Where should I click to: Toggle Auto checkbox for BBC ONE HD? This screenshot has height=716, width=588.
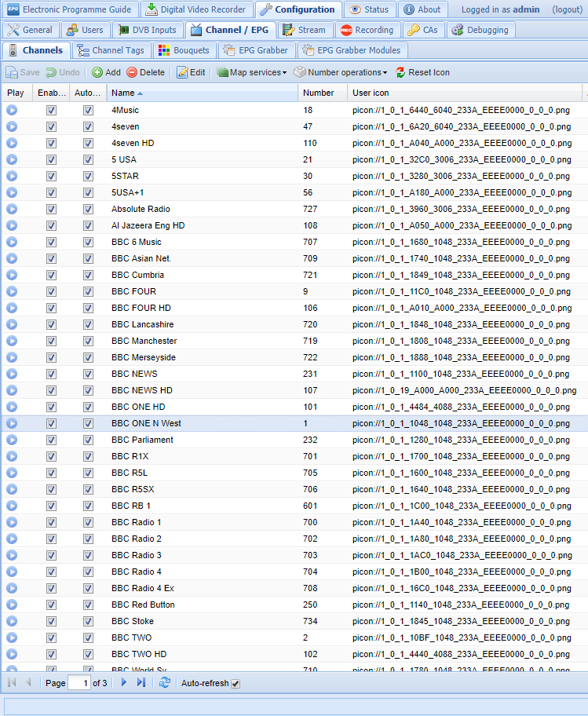(88, 407)
